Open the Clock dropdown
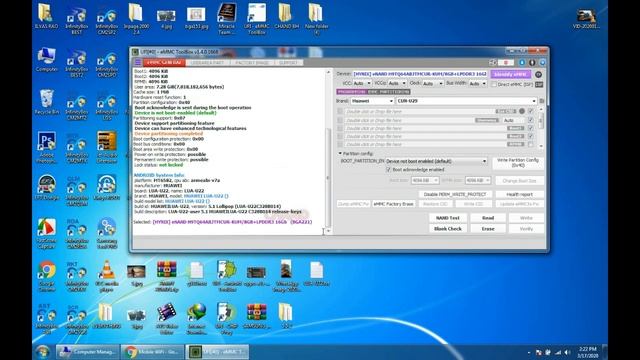Image resolution: width=640 pixels, height=360 pixels. 432,83
